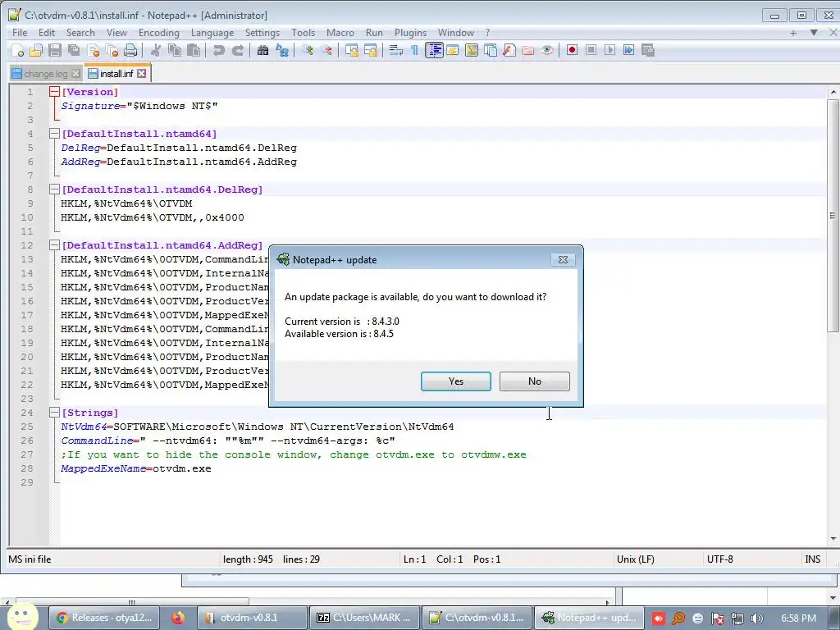Click the volume speaker tray icon
840x630 pixels.
pos(756,619)
